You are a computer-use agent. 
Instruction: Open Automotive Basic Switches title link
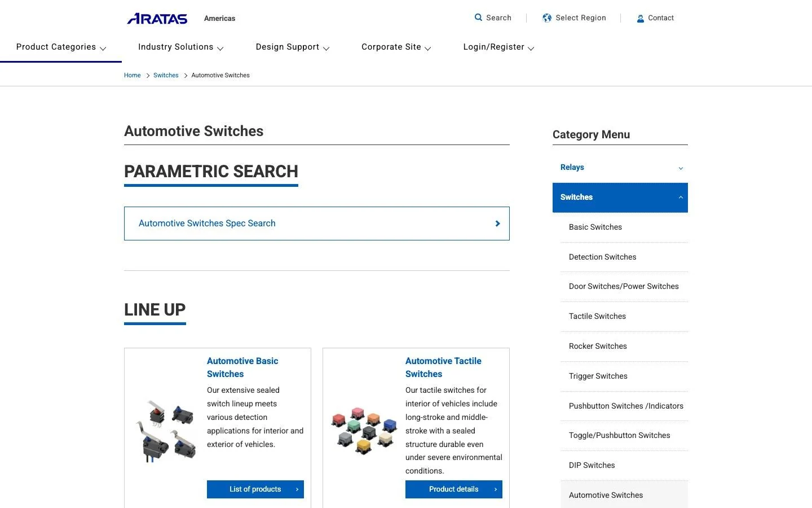[x=242, y=367]
